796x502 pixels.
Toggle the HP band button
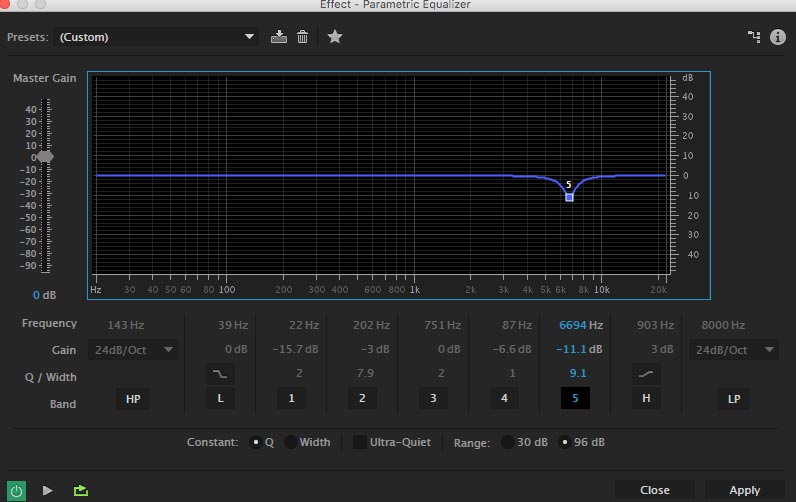[x=133, y=399]
